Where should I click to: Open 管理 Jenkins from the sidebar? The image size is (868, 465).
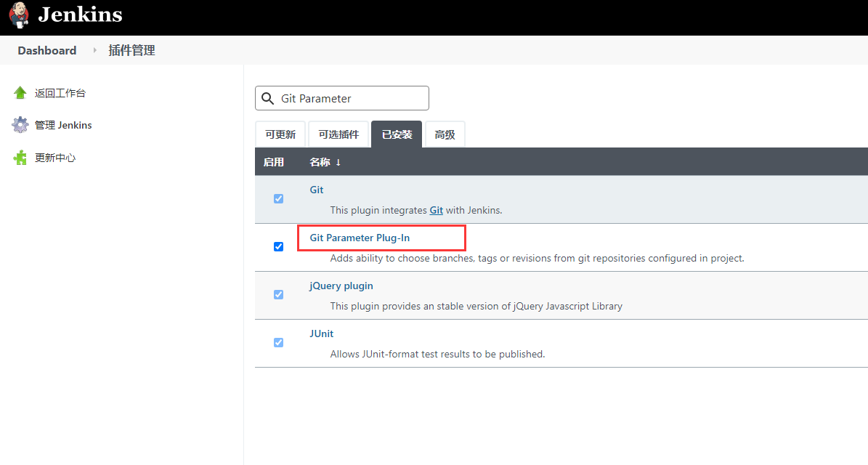[x=63, y=125]
